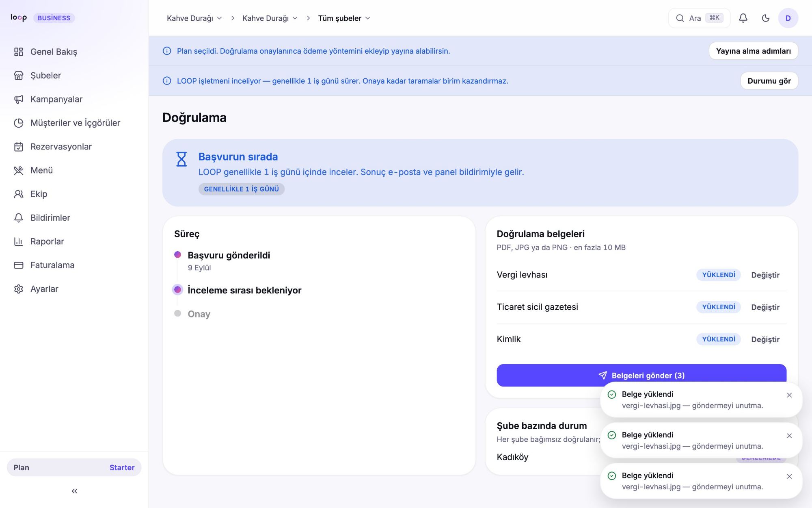Screen dimensions: 812x508
Task: Click the "Başvurun sırada" heading
Action: coord(238,157)
